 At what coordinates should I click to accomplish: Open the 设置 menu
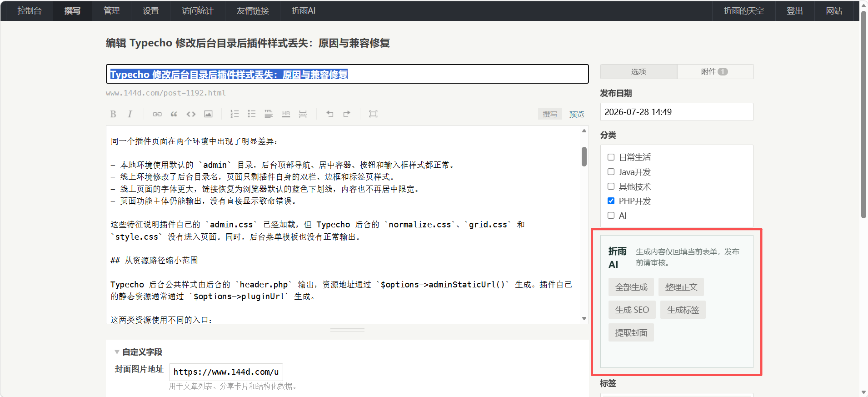pos(150,11)
